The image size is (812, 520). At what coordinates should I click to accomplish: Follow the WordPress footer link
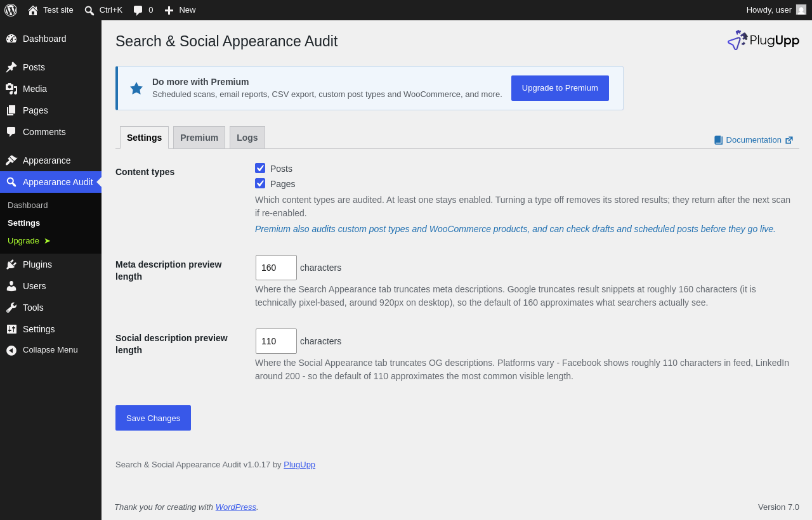(x=236, y=507)
